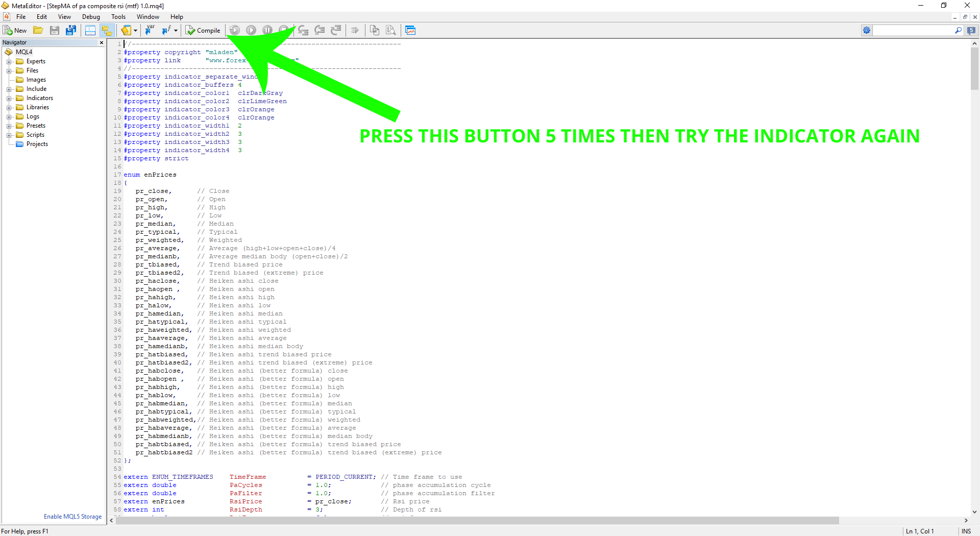980x536 pixels.
Task: Select the Images folder in Navigator
Action: 36,80
